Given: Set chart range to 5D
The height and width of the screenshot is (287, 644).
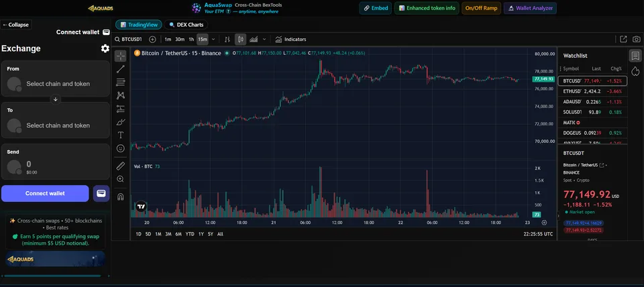Looking at the screenshot, I should tap(148, 234).
